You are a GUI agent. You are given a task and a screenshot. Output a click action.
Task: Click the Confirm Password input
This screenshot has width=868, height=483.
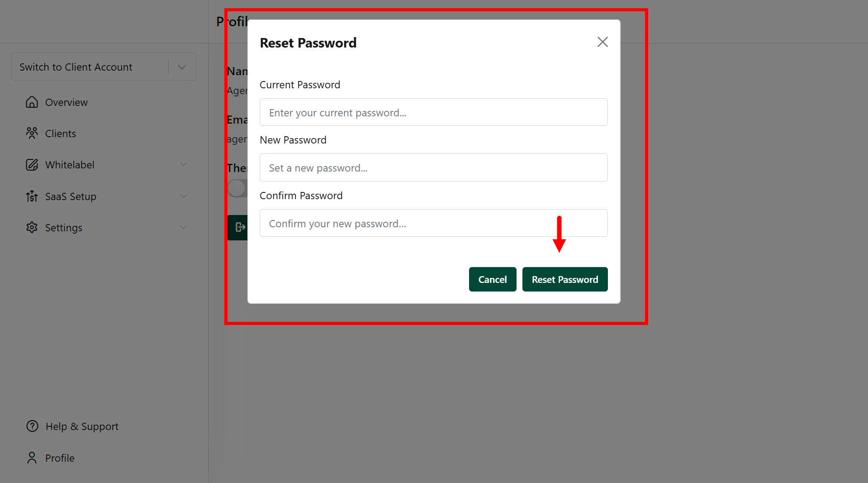point(433,223)
